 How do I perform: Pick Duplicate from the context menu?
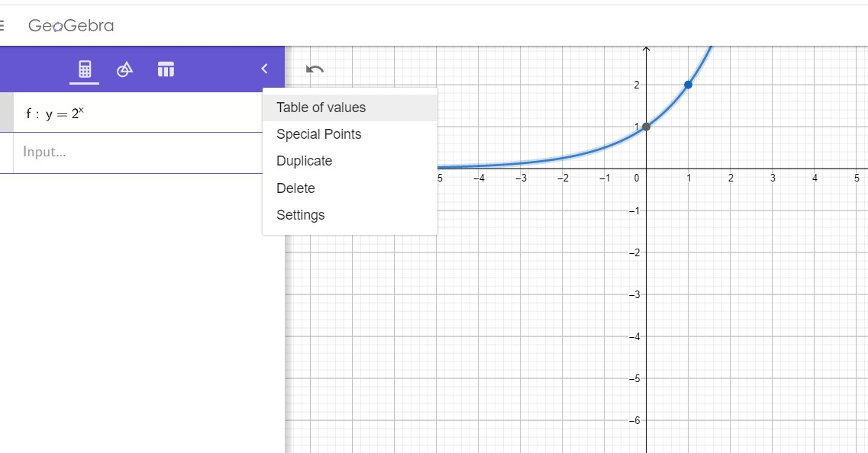pos(305,161)
